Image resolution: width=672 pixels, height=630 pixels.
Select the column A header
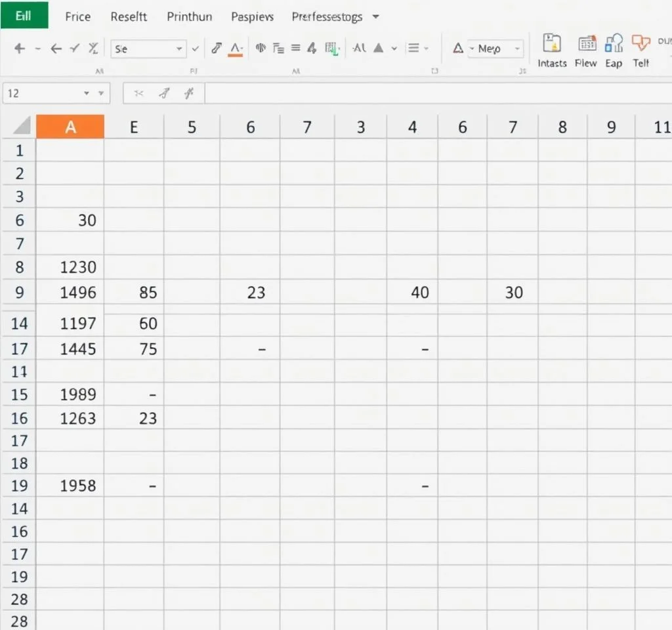pos(70,127)
